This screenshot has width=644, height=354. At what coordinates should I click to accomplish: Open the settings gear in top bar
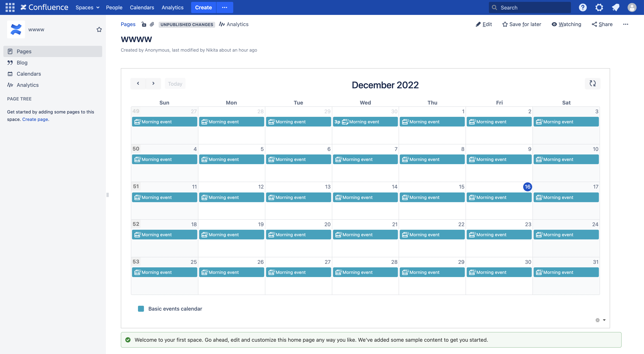point(599,7)
